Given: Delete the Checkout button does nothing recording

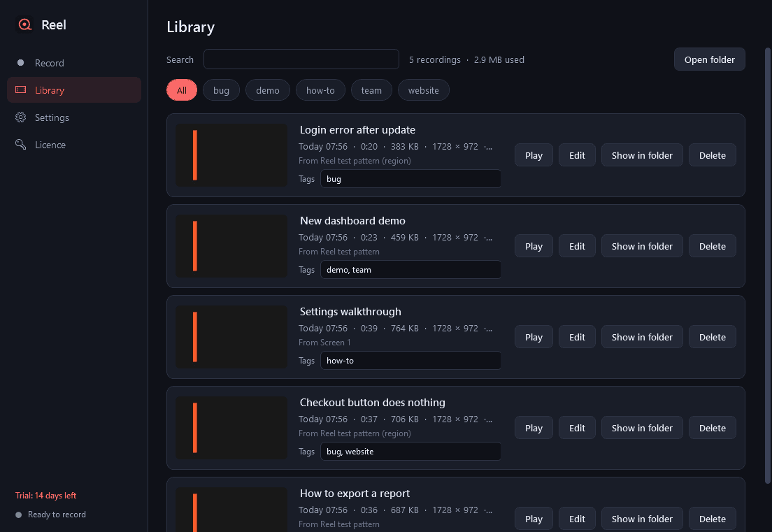Looking at the screenshot, I should [x=713, y=428].
